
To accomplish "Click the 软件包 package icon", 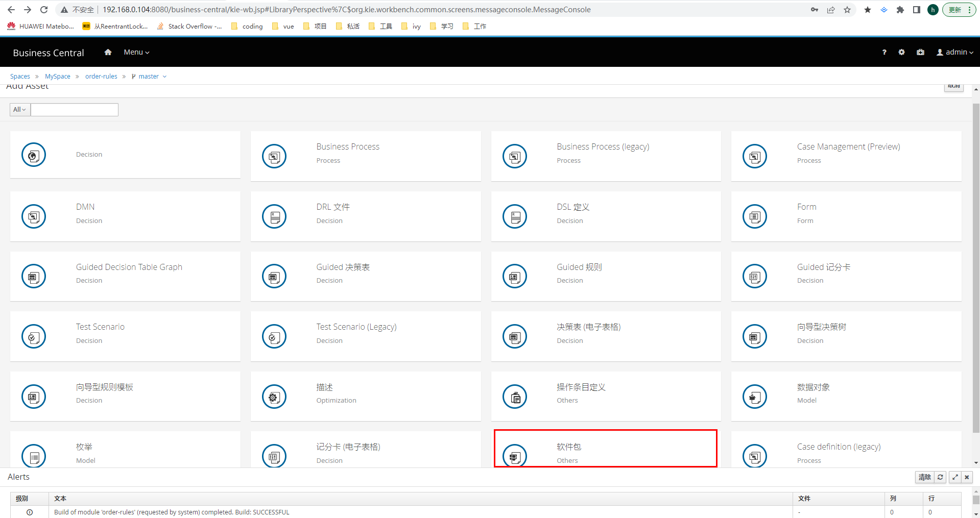I will click(x=515, y=456).
